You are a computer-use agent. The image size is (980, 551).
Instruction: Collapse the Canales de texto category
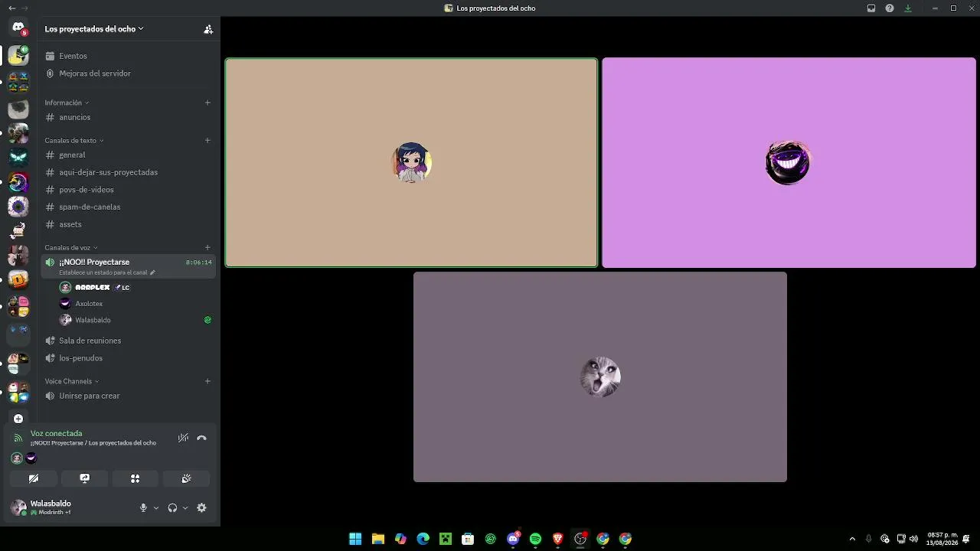point(73,141)
